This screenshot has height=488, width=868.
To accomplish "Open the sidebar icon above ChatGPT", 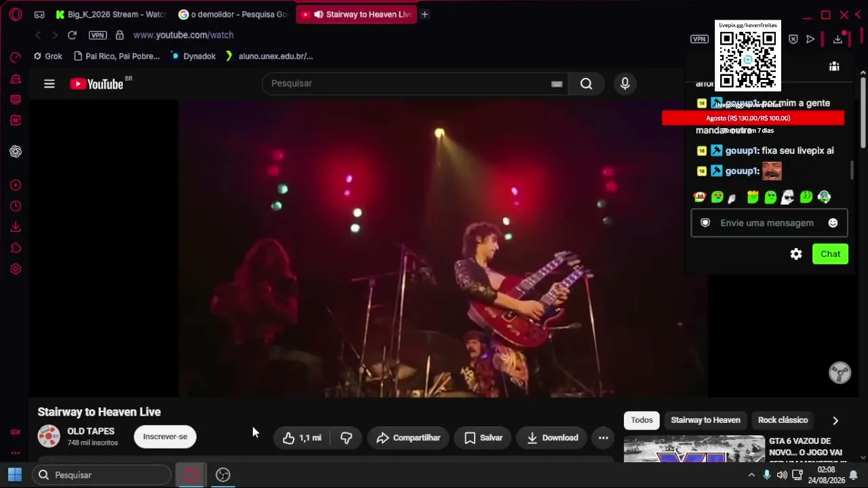I will point(16,121).
